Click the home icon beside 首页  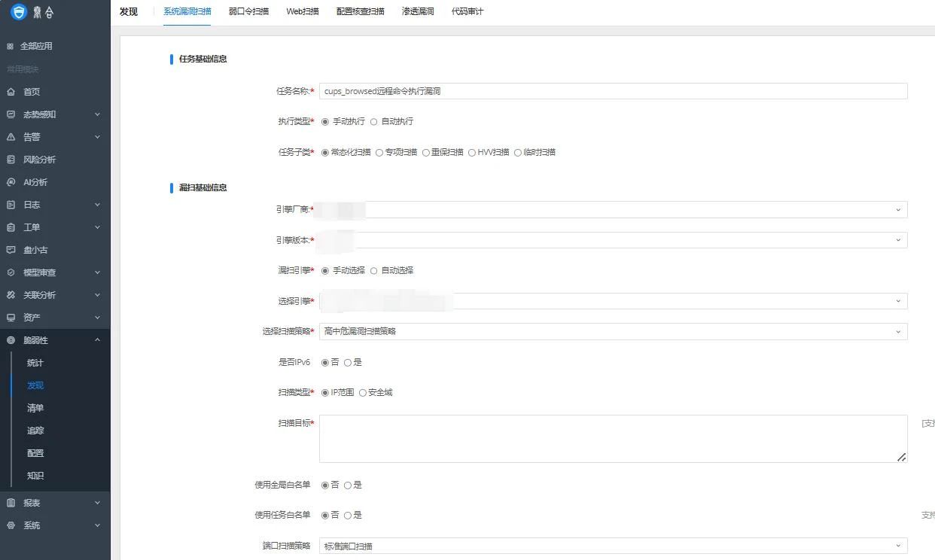click(11, 92)
